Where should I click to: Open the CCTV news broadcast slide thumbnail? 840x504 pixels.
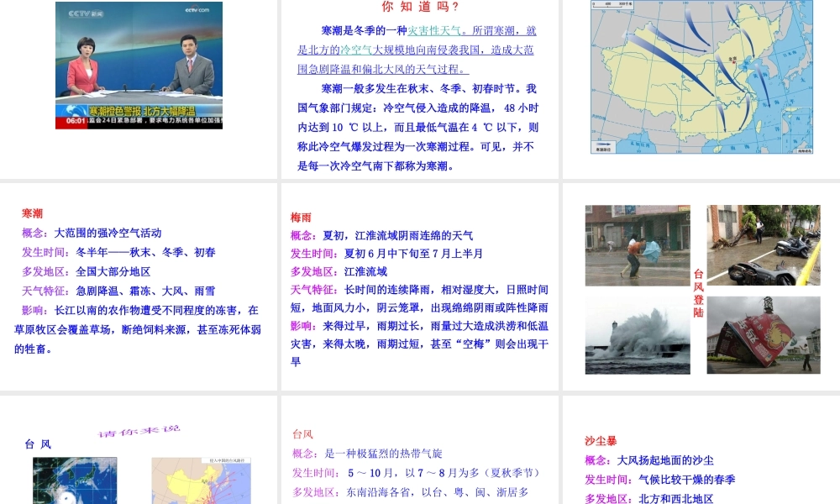coord(139,66)
